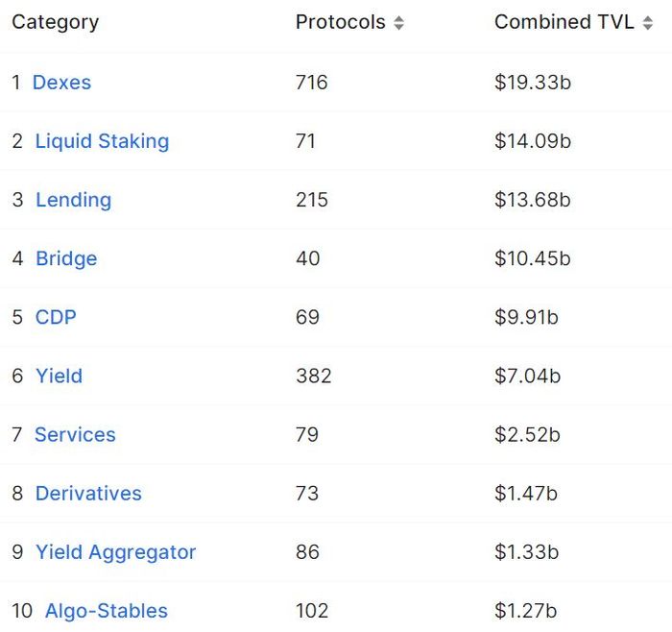The image size is (672, 632).
Task: Open the CDP category link
Action: 56,317
